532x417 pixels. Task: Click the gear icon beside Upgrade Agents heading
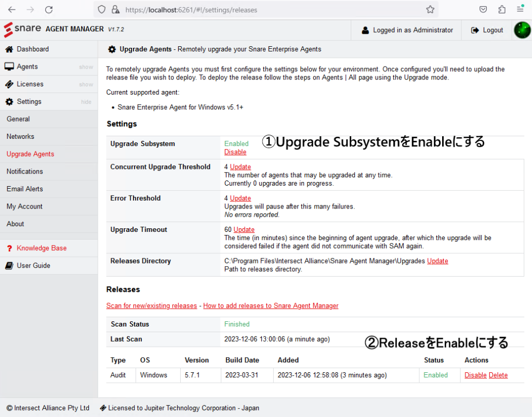112,49
